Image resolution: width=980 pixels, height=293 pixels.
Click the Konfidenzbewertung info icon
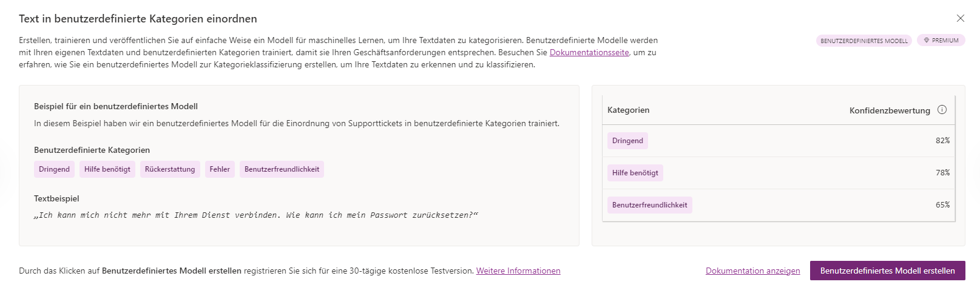coord(942,110)
